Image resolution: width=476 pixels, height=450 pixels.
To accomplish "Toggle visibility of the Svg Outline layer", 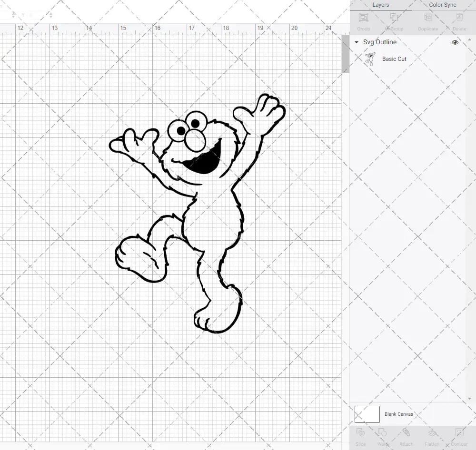I will [x=455, y=42].
